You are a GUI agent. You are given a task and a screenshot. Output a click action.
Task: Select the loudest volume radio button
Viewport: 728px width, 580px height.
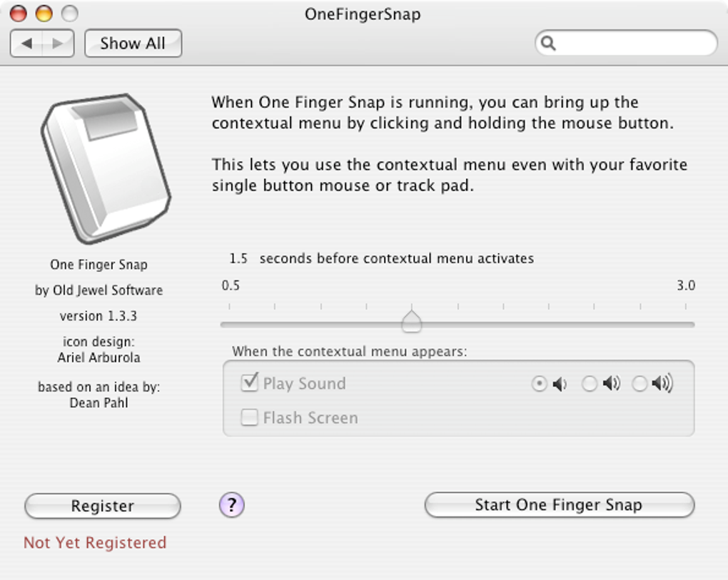(x=639, y=384)
